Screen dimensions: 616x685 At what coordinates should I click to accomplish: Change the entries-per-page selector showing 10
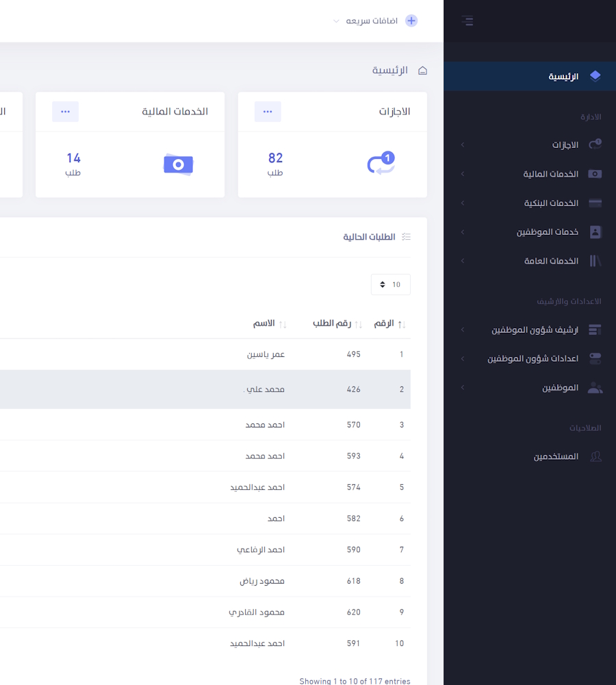pyautogui.click(x=391, y=284)
